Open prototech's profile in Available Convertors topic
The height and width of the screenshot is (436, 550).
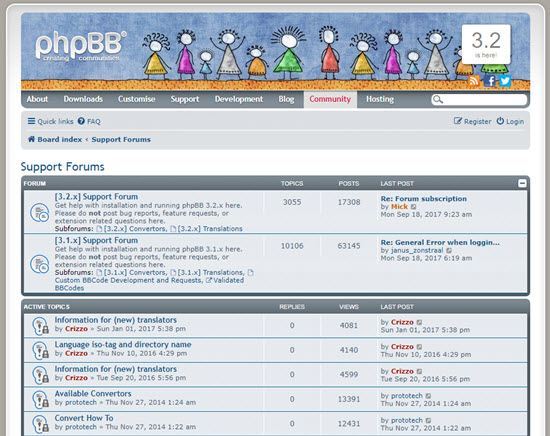click(x=81, y=403)
